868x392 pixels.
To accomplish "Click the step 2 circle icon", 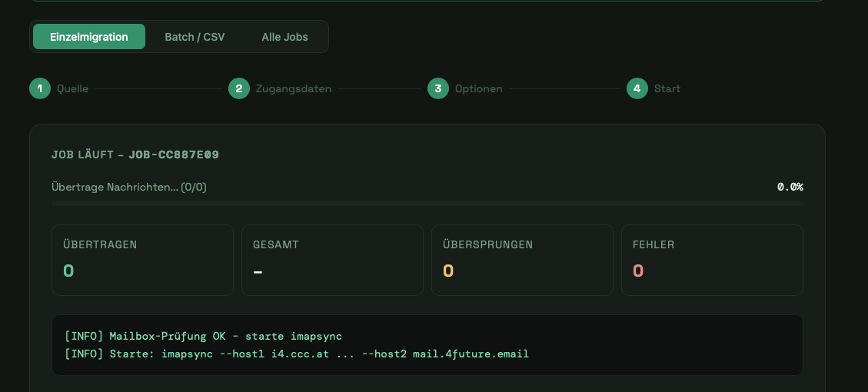I will click(238, 88).
